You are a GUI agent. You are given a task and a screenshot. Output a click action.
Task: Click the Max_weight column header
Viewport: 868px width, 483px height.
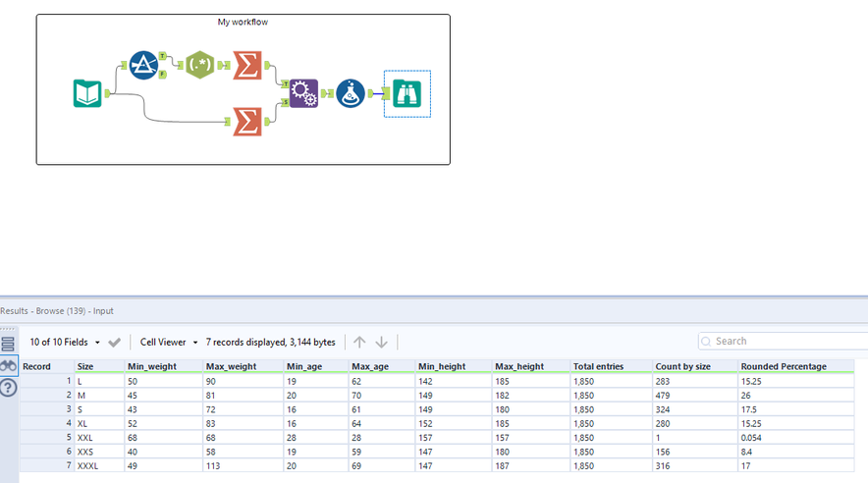244,366
